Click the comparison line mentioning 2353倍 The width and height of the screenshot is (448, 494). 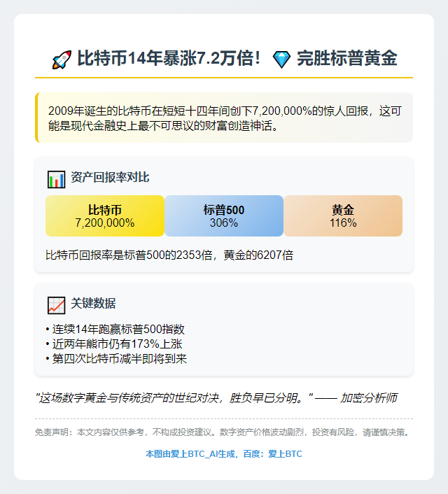click(169, 255)
